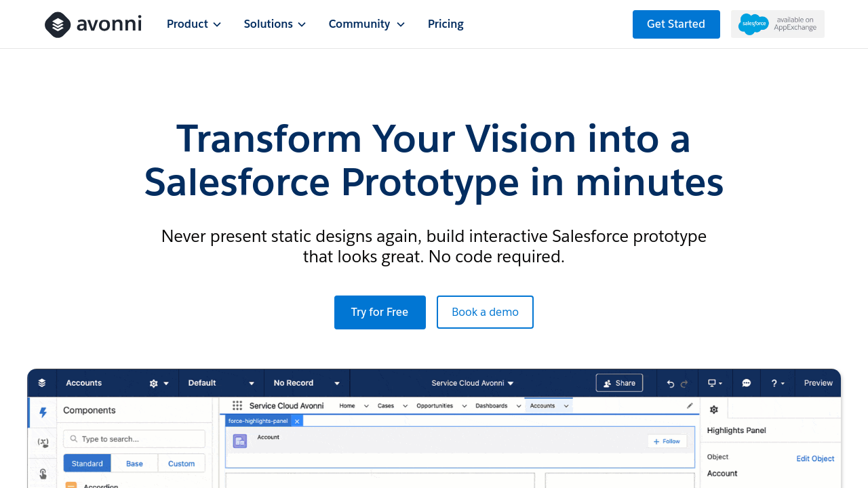Click the Avonni logo icon

coord(58,24)
